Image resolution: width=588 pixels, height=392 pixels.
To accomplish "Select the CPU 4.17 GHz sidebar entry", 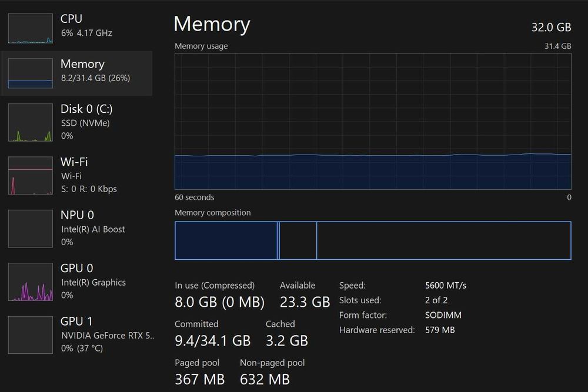I will pos(86,25).
